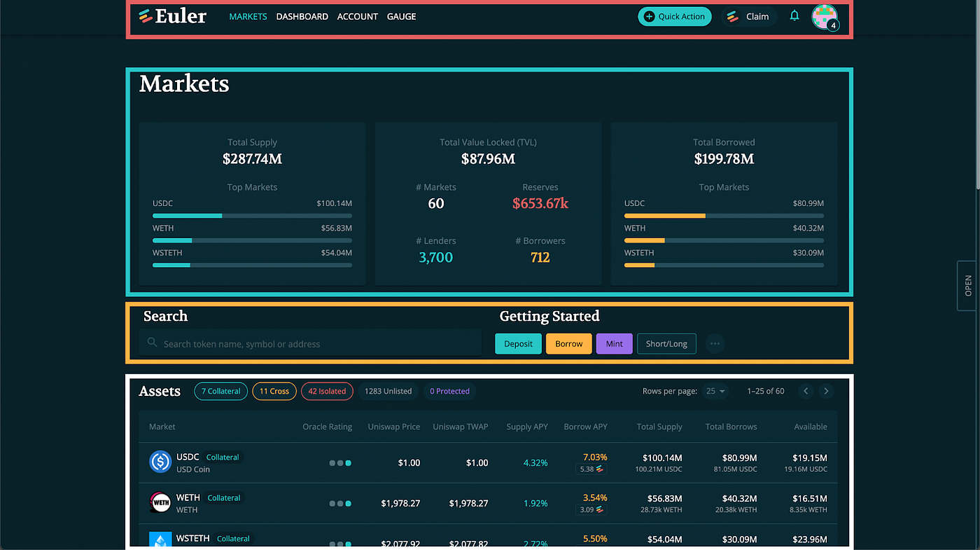Click the Reserves $653.67k value
This screenshot has width=980, height=550.
click(540, 204)
